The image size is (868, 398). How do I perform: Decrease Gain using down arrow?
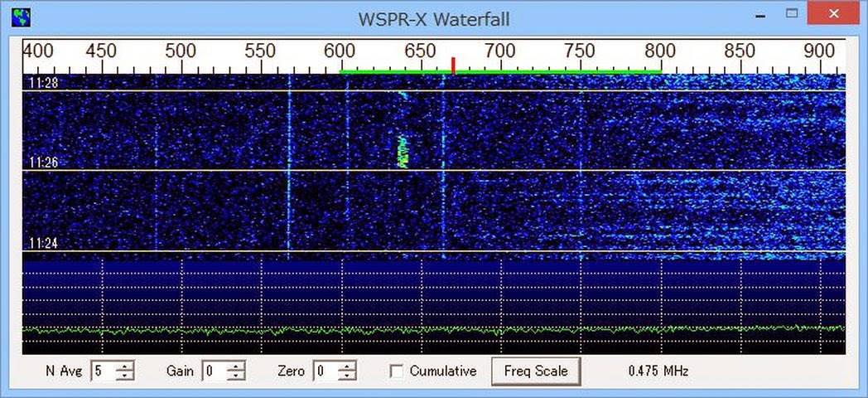(x=236, y=376)
